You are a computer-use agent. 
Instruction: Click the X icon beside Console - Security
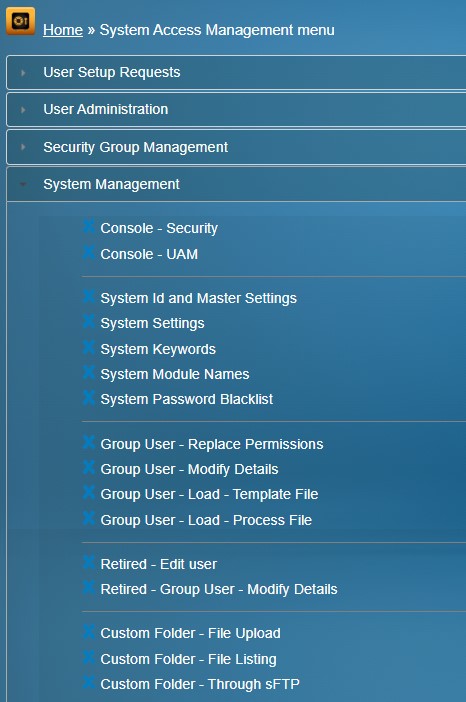(89, 226)
